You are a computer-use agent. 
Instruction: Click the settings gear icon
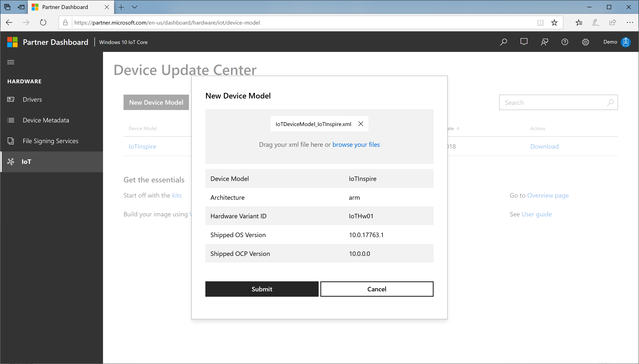[586, 42]
